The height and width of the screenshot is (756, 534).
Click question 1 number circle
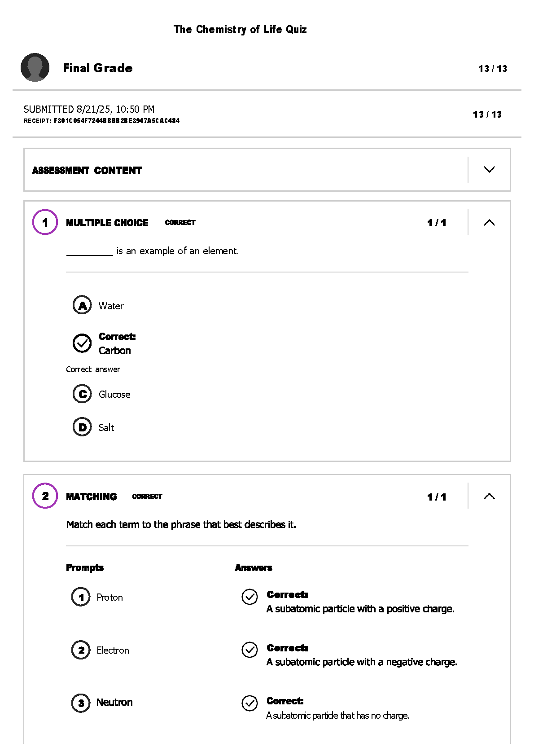coord(45,222)
